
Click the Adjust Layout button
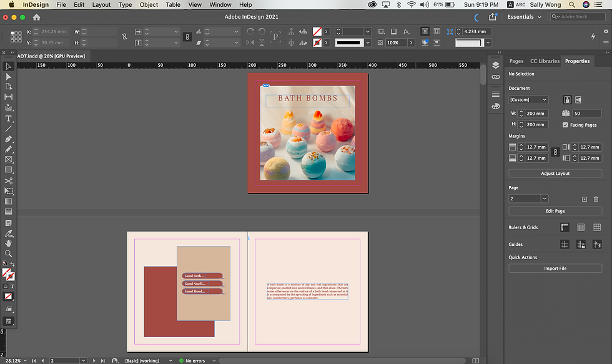555,173
